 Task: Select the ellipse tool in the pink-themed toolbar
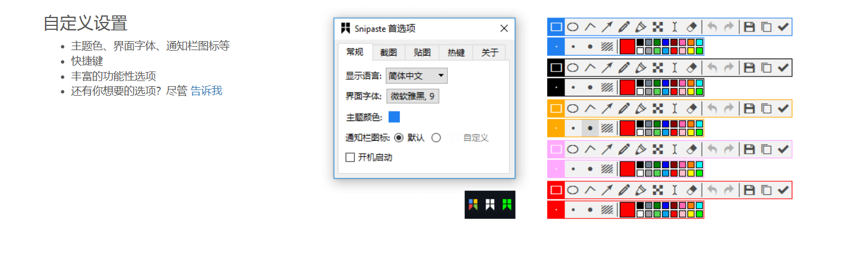point(573,149)
